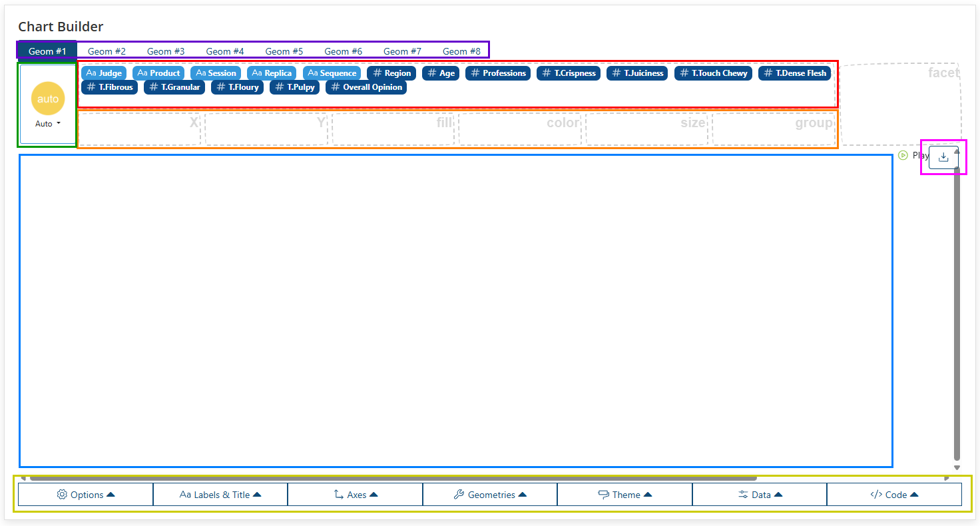Click the scroll left arrow
This screenshot has width=980, height=526.
click(x=23, y=477)
